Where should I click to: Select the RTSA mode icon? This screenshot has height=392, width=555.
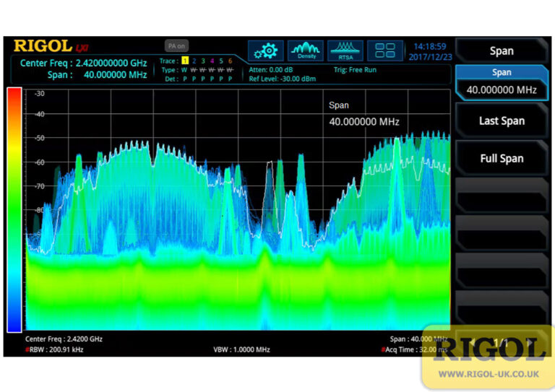[345, 51]
